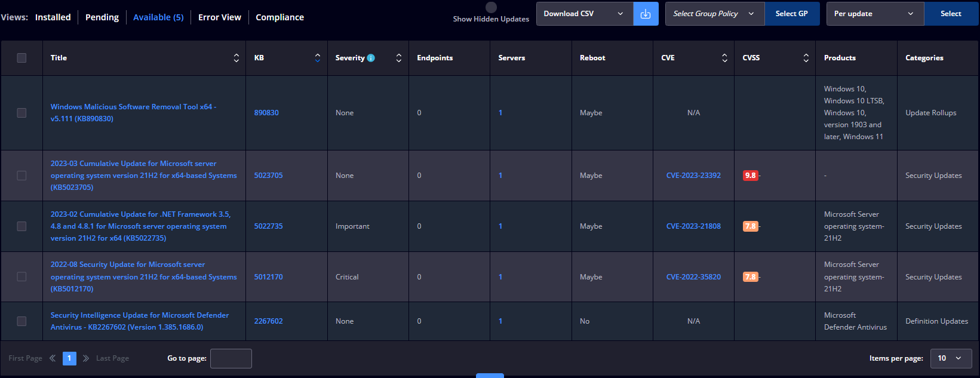Click the Select GP button

click(x=791, y=14)
